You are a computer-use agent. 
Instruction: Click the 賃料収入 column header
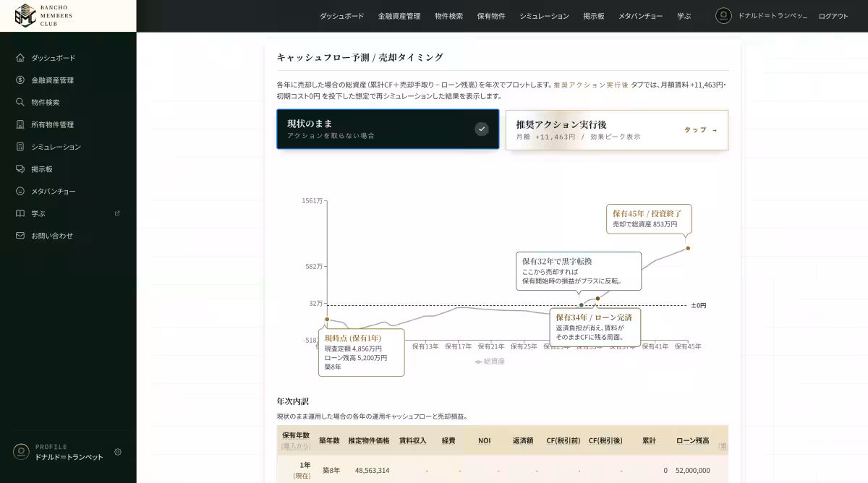(x=413, y=440)
